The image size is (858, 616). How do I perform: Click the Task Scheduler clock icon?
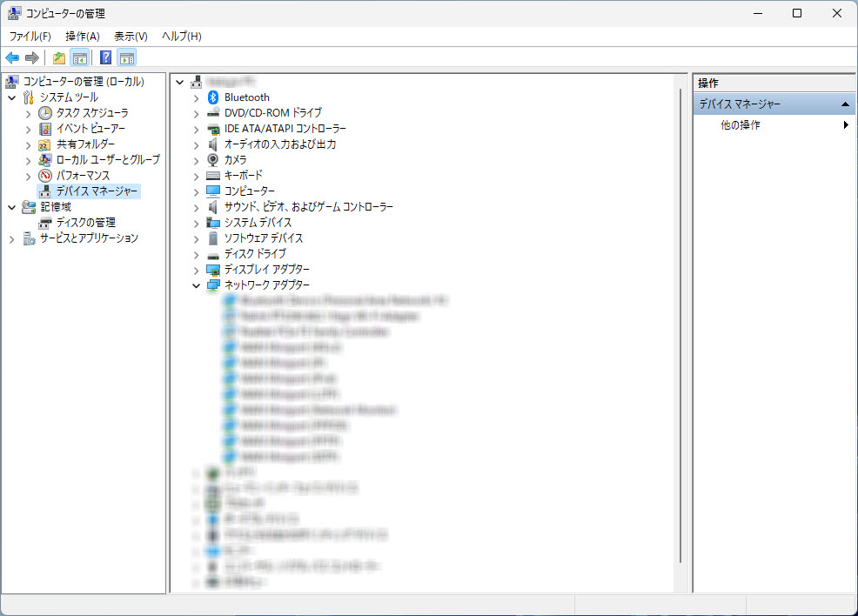45,113
